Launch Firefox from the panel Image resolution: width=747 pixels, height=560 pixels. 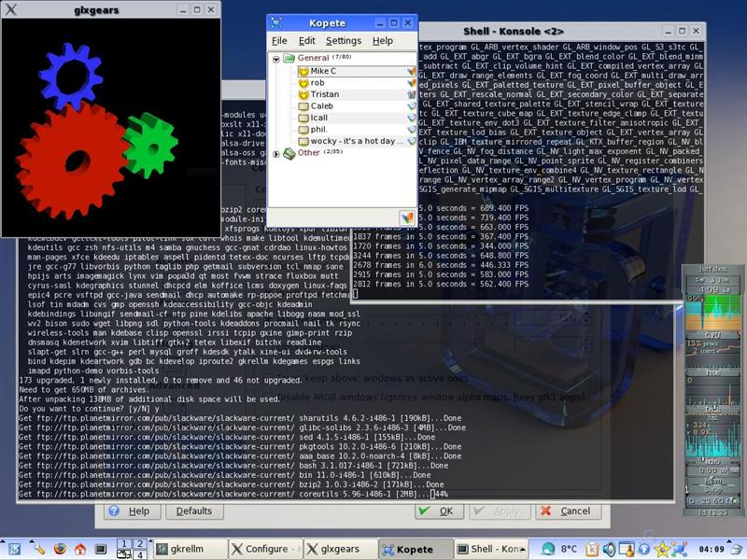pos(60,549)
